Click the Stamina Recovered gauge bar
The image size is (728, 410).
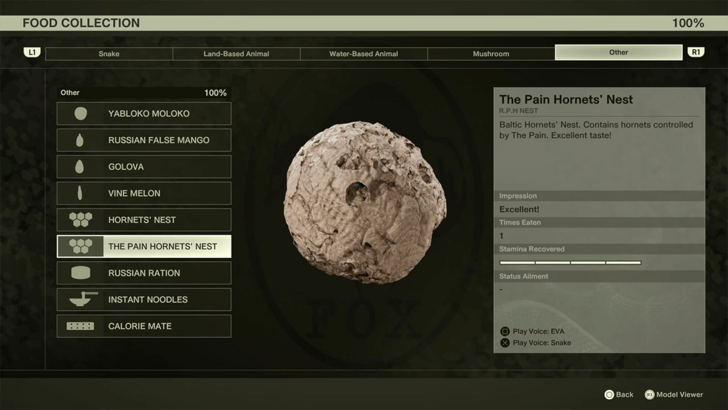[x=570, y=263]
